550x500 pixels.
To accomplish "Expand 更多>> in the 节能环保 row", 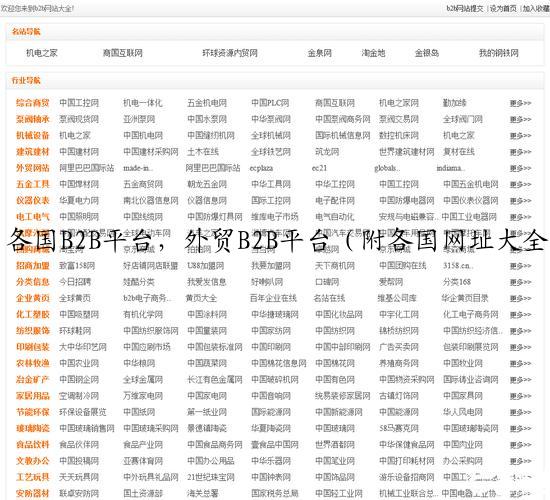I will 521,412.
